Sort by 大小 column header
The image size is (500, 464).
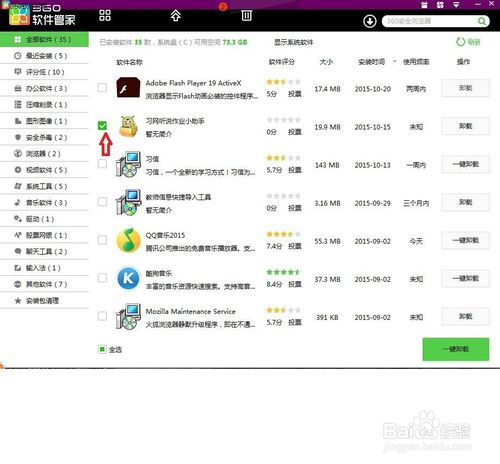tap(326, 62)
